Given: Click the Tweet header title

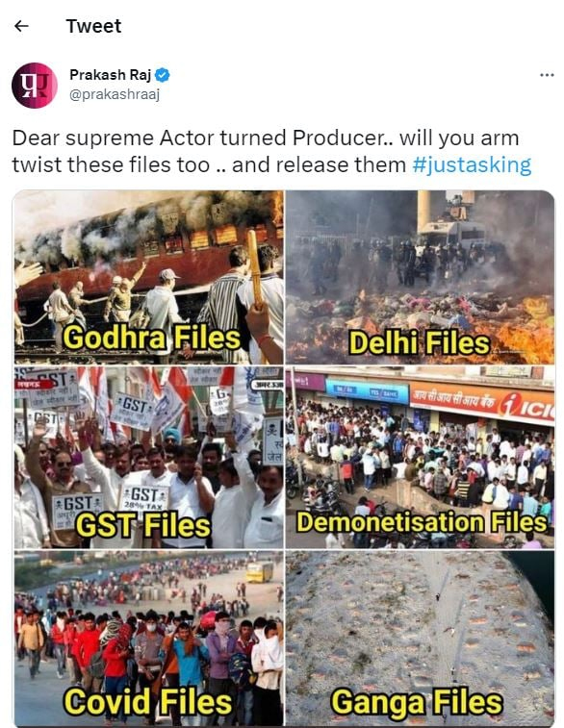Looking at the screenshot, I should (x=93, y=26).
